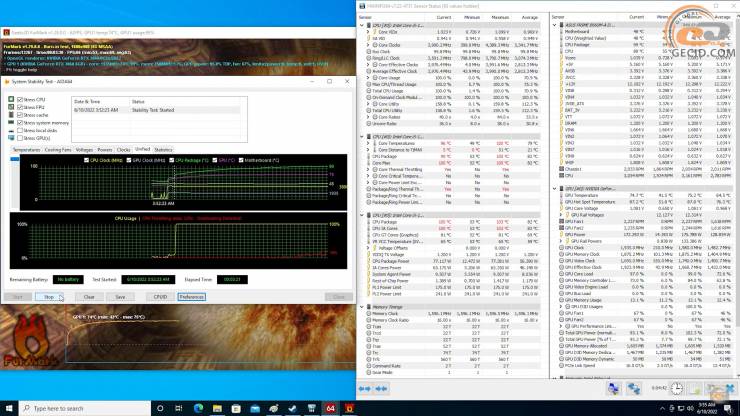740x416 pixels.
Task: Expand the Core Temperatures row
Action: click(x=368, y=143)
